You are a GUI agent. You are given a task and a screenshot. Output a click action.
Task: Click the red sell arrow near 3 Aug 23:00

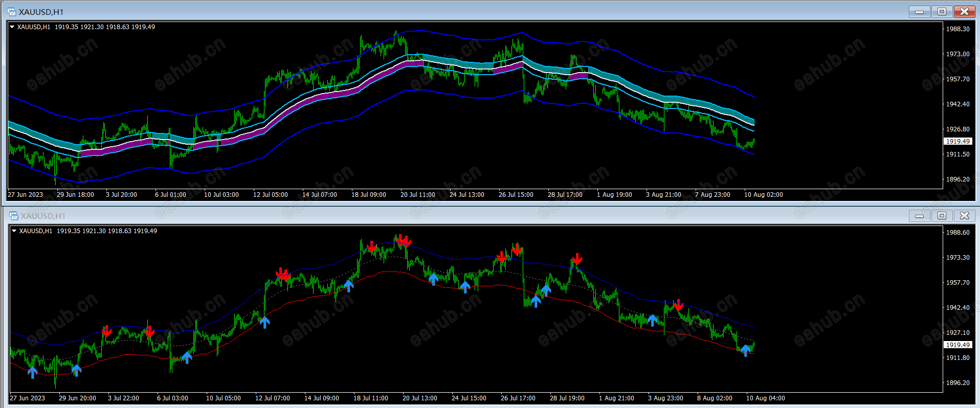(x=678, y=305)
